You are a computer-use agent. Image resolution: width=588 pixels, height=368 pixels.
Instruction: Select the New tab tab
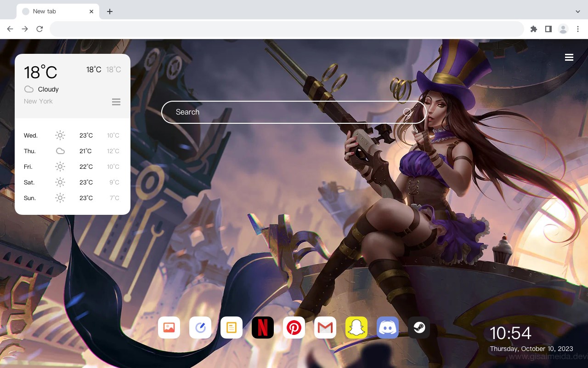click(x=57, y=11)
